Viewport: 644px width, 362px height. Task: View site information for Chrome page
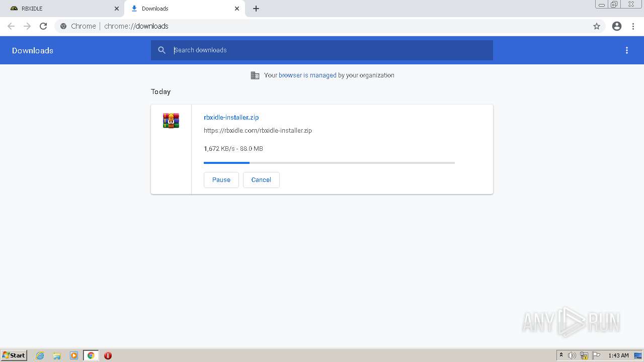[63, 26]
